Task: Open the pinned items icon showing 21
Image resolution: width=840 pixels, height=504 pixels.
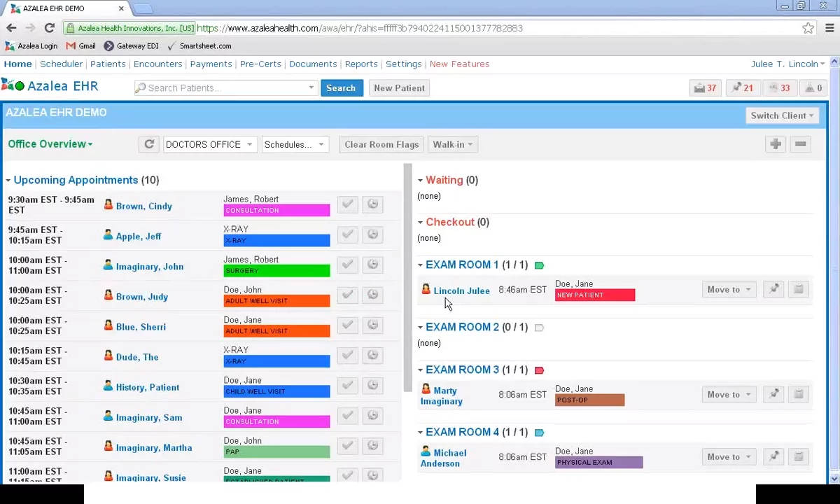Action: 743,88
